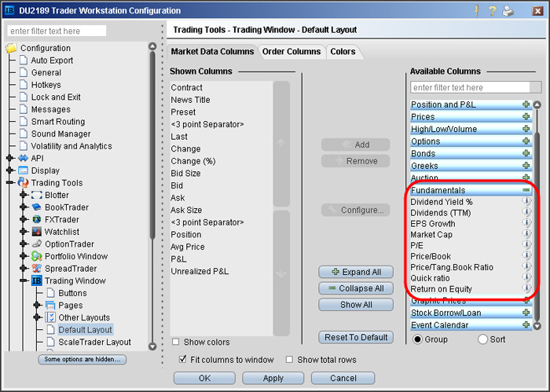Screen dimensions: 550x392
Task: Click the Show All button
Action: pos(356,305)
